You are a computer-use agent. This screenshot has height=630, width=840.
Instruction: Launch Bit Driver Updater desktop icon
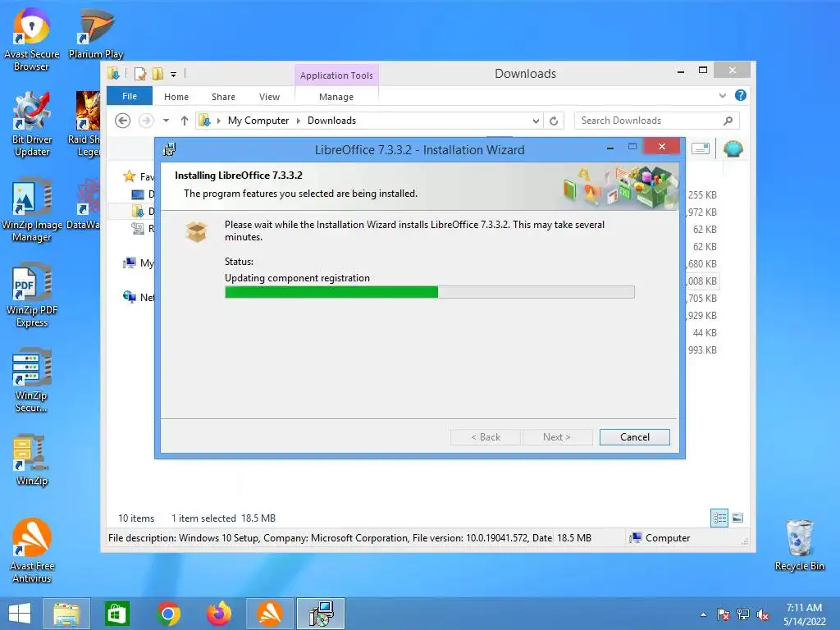point(32,125)
